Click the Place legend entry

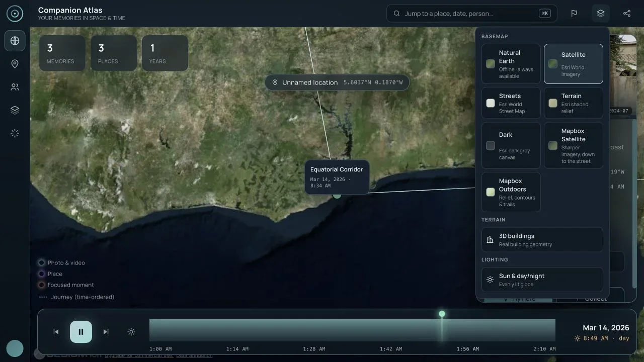click(x=51, y=274)
